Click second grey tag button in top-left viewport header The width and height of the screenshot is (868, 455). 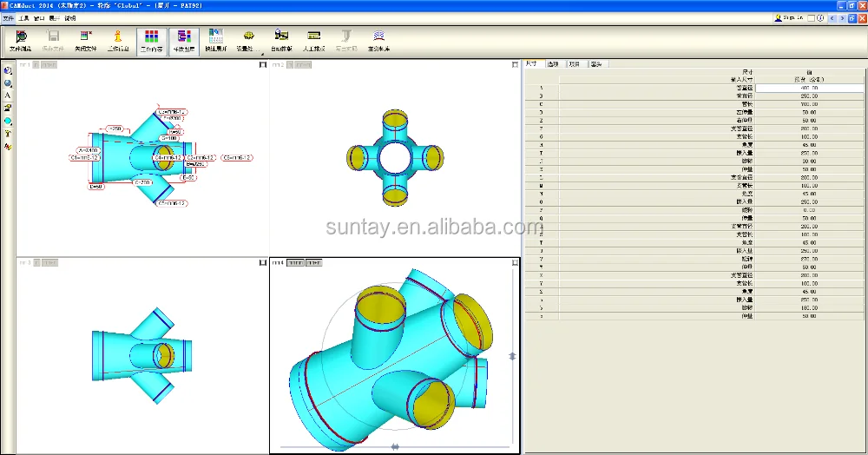(x=49, y=65)
